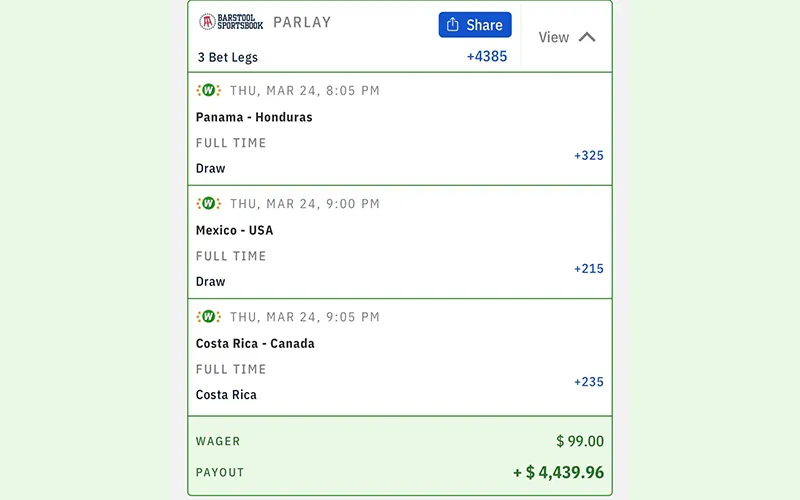Share this parlay bet slip
The height and width of the screenshot is (500, 800).
[475, 24]
